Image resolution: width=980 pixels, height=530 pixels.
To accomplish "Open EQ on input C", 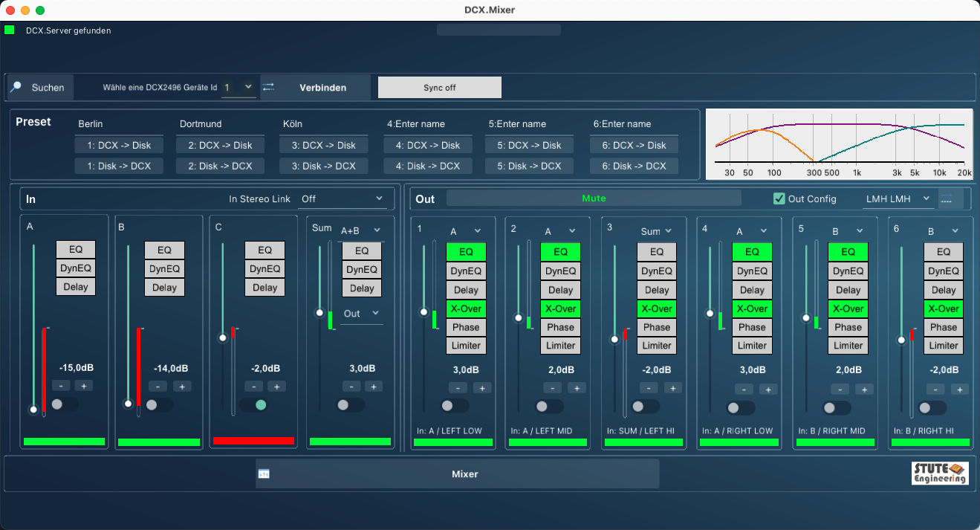I will 265,250.
